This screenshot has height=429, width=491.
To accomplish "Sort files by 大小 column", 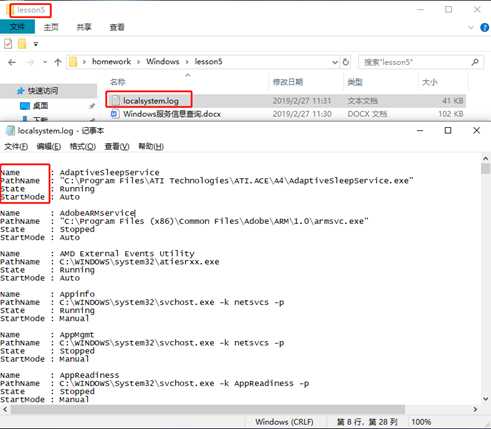I will click(x=430, y=82).
